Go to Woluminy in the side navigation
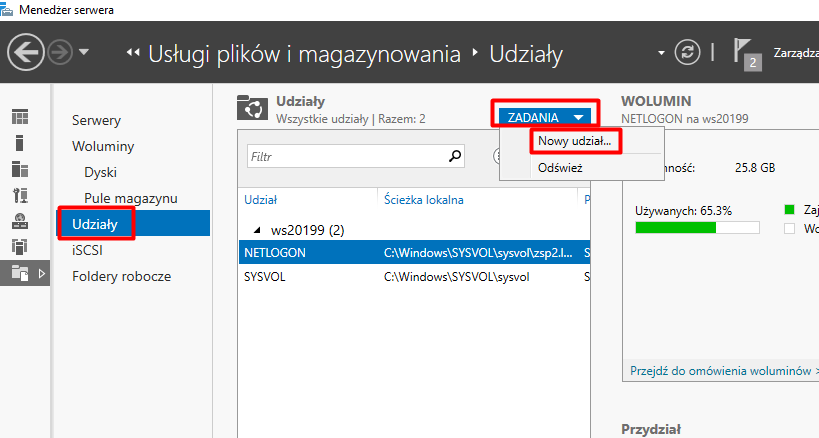The height and width of the screenshot is (438, 819). (x=103, y=146)
